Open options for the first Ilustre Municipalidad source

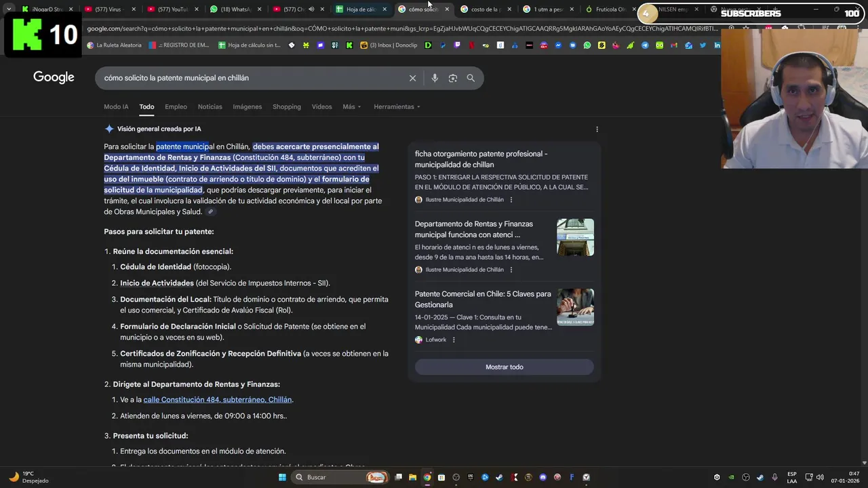coord(511,200)
